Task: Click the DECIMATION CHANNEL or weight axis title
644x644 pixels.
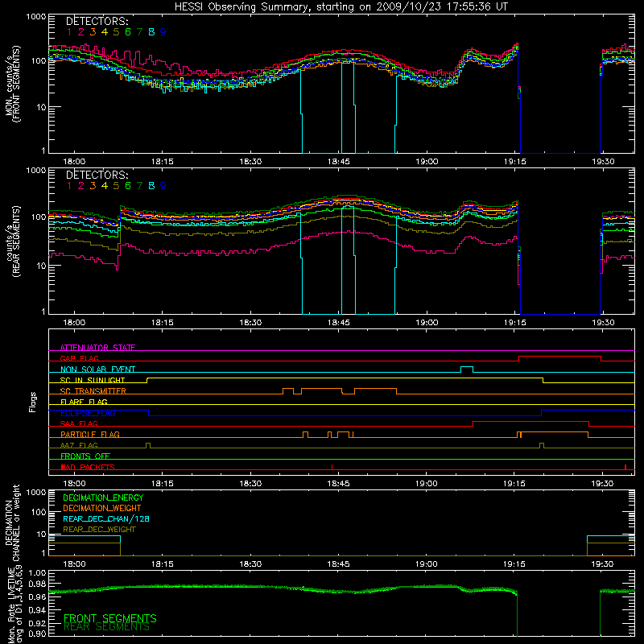Action: (x=13, y=522)
